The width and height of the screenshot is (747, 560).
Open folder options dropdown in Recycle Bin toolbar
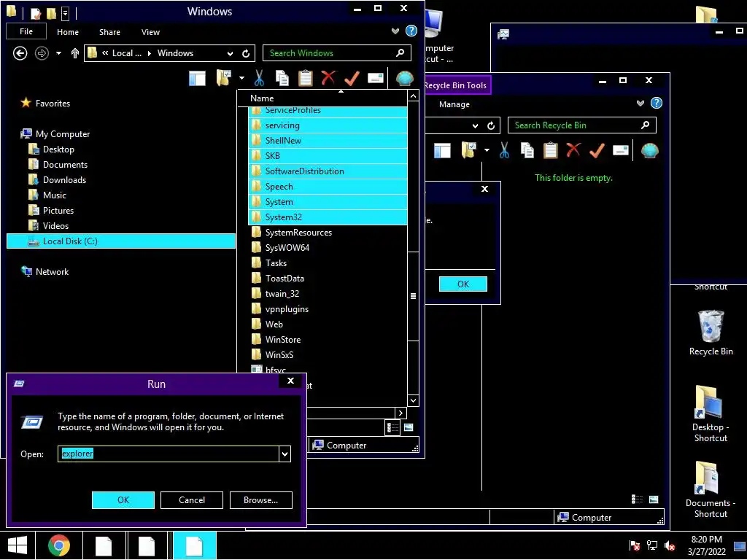[487, 150]
